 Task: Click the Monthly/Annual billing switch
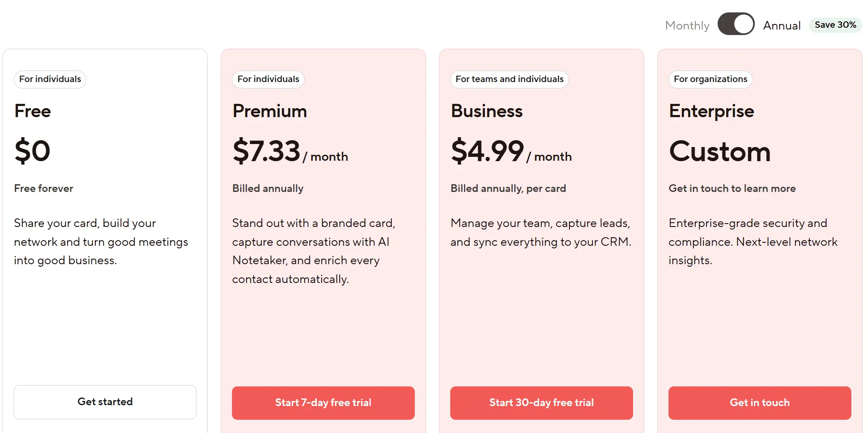[x=735, y=24]
